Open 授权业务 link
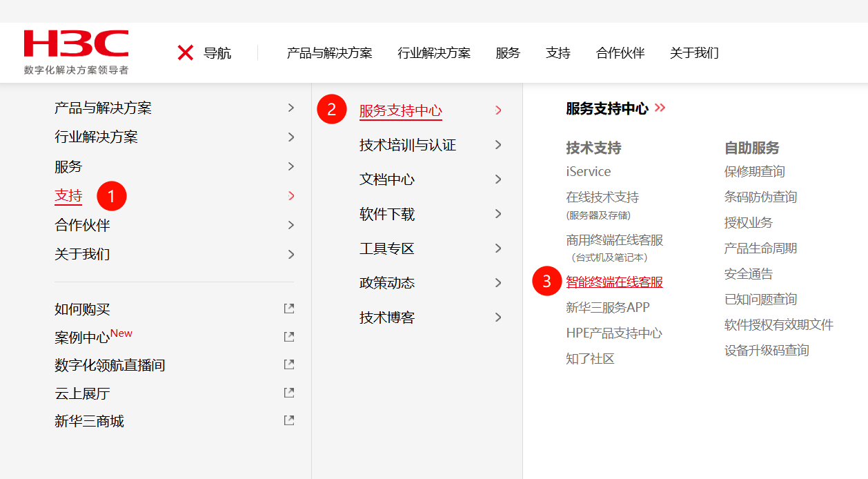This screenshot has width=868, height=479. click(x=749, y=222)
